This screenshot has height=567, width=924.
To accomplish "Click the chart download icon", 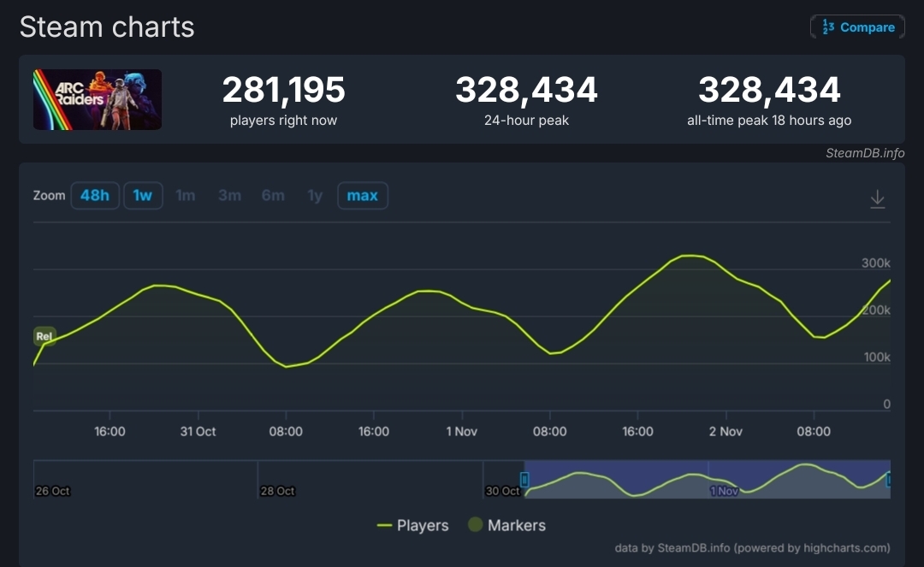I will point(878,199).
